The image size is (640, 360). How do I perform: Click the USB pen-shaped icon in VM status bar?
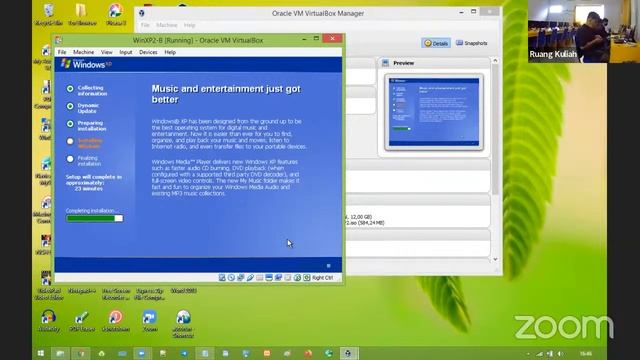pyautogui.click(x=250, y=278)
